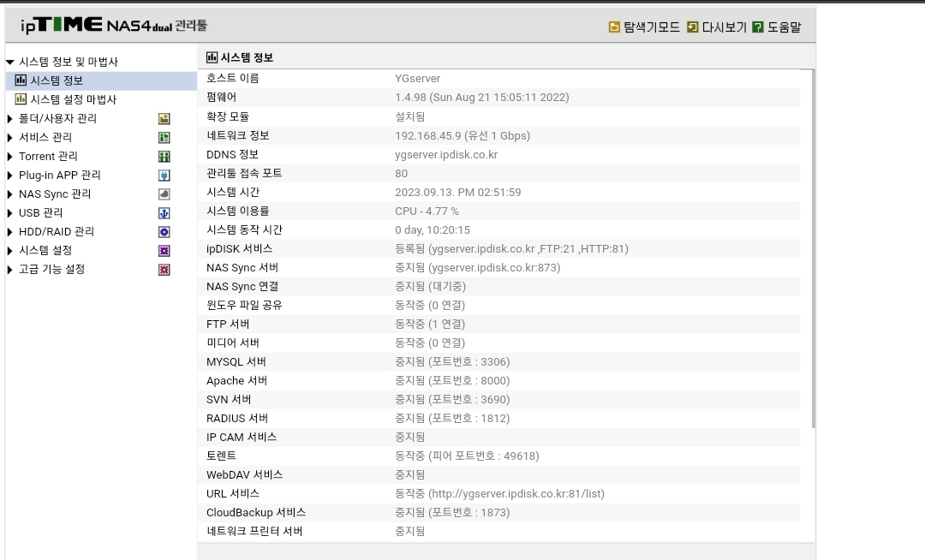
Task: Open the 서비스 관리 menu label
Action: click(x=45, y=137)
